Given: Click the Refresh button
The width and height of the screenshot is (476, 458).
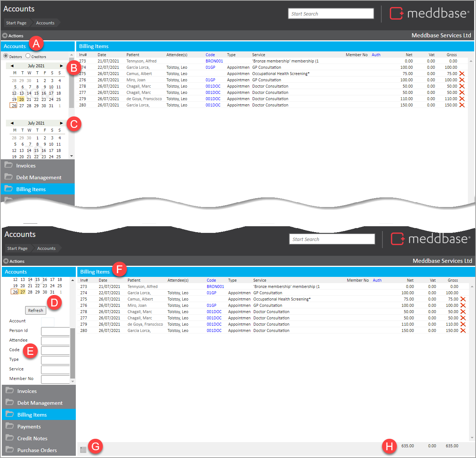Looking at the screenshot, I should [x=36, y=311].
